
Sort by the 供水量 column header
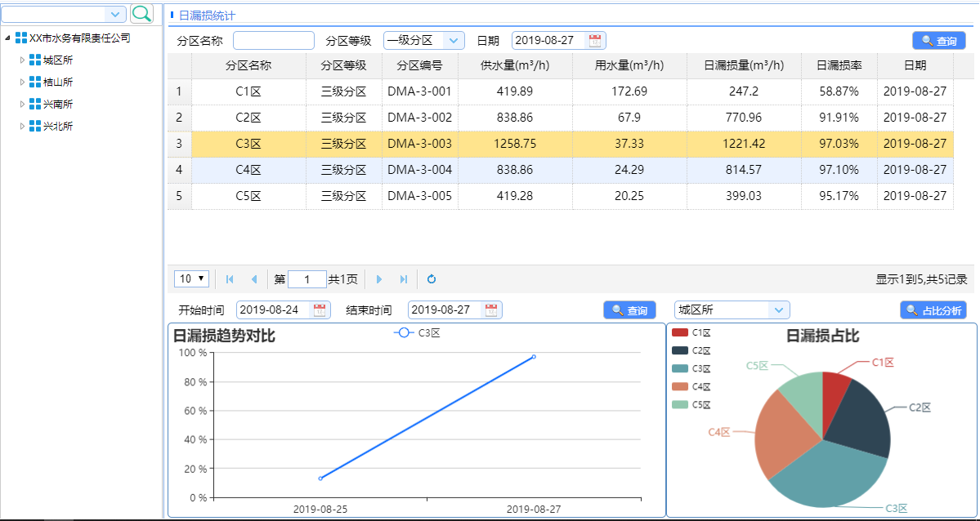[x=515, y=65]
